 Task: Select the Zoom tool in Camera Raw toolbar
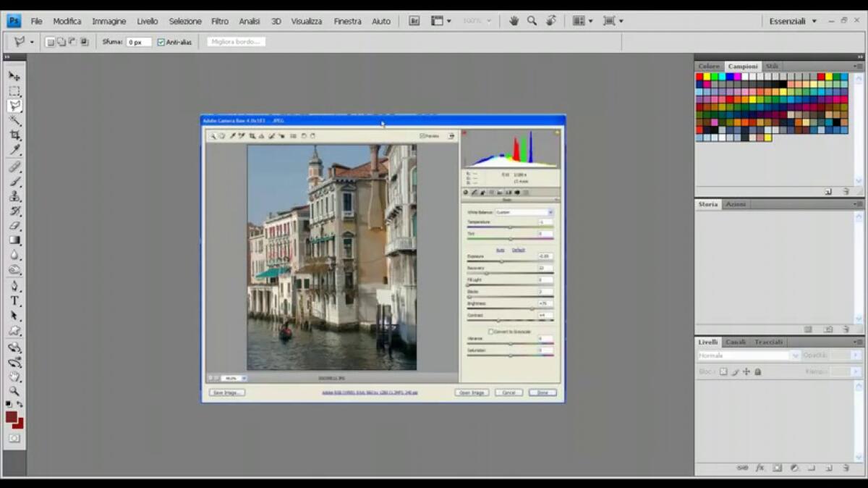pos(214,135)
